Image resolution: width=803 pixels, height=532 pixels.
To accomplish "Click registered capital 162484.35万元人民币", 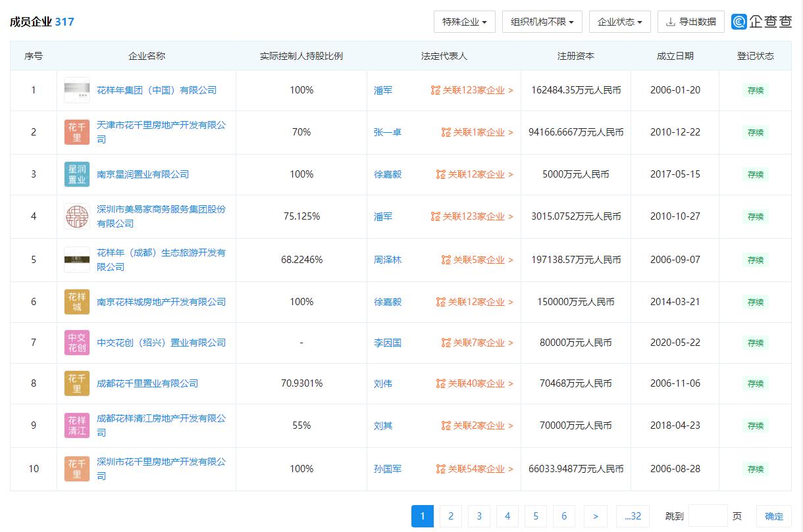I will (x=576, y=90).
